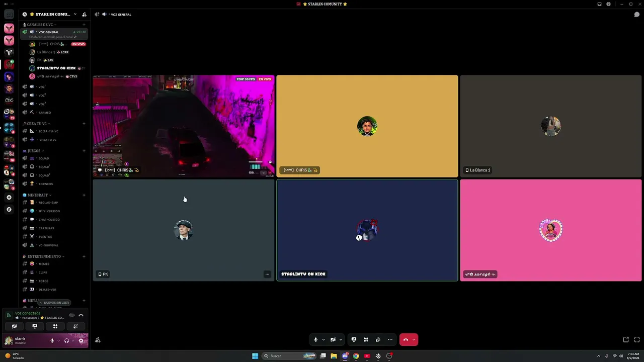Deafen with headphones icon in user panel
Viewport: 644px width, 362px height.
[x=66, y=341]
